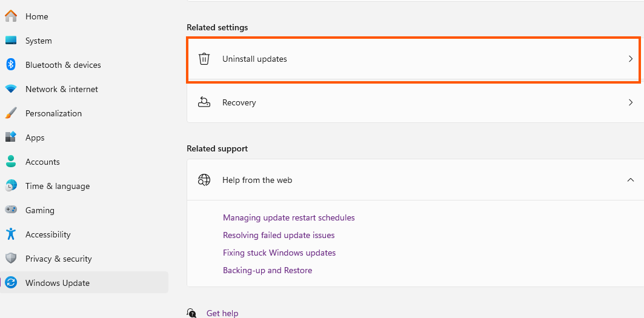
Task: Open Accounts using the person icon
Action: point(11,161)
